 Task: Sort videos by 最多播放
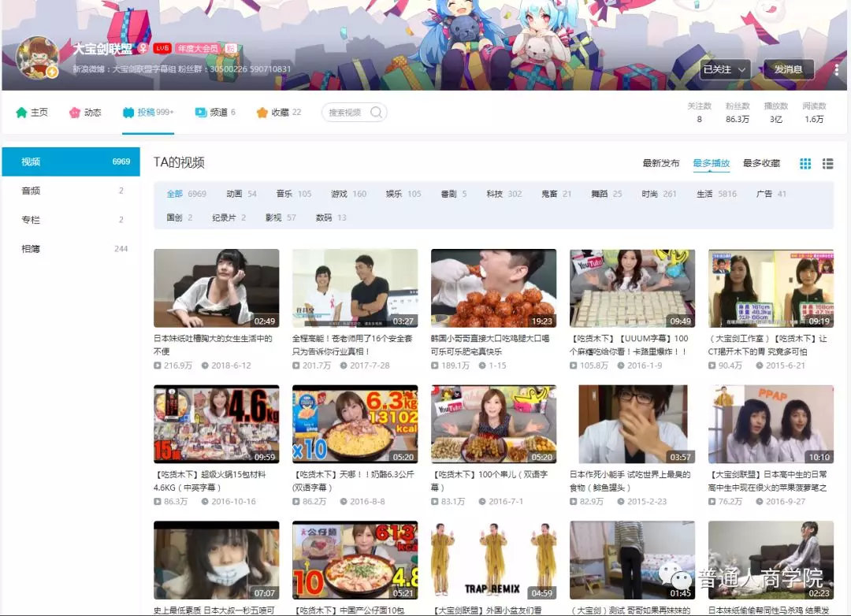(x=711, y=163)
